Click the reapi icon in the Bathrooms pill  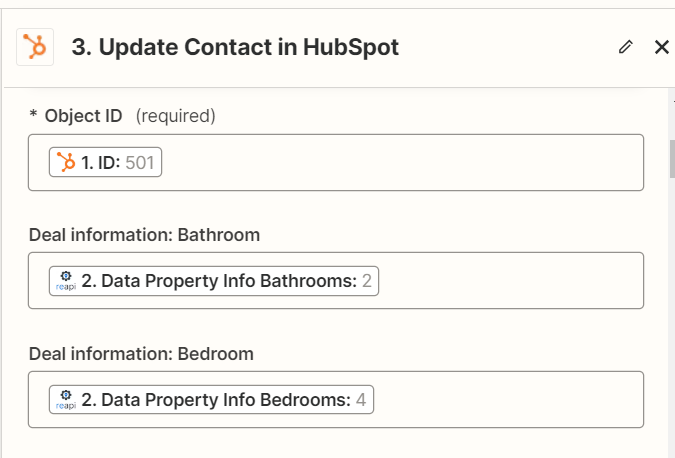(66, 281)
